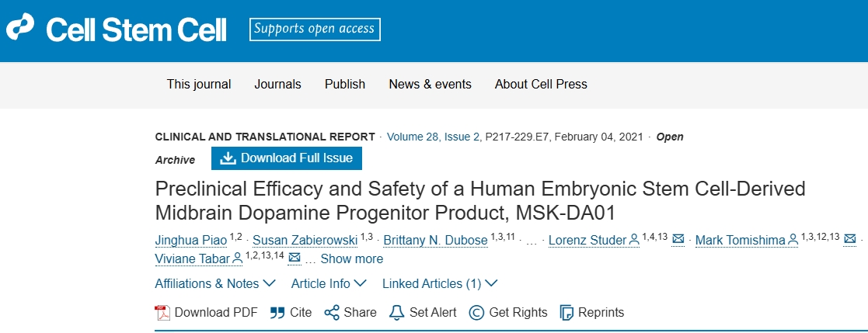The width and height of the screenshot is (868, 333).
Task: Click the Cite quotation marks icon
Action: [277, 313]
